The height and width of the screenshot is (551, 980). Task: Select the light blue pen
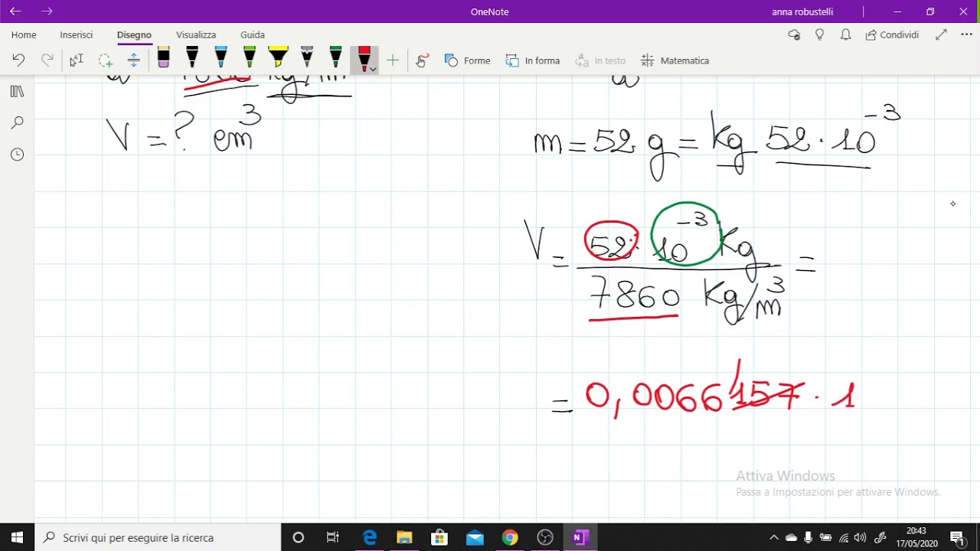coord(220,58)
